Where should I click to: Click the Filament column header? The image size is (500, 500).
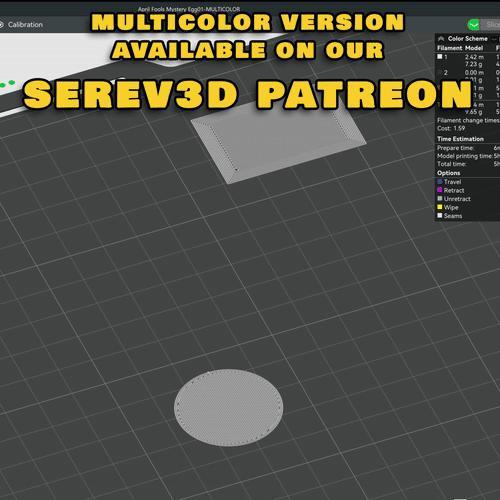tap(450, 48)
